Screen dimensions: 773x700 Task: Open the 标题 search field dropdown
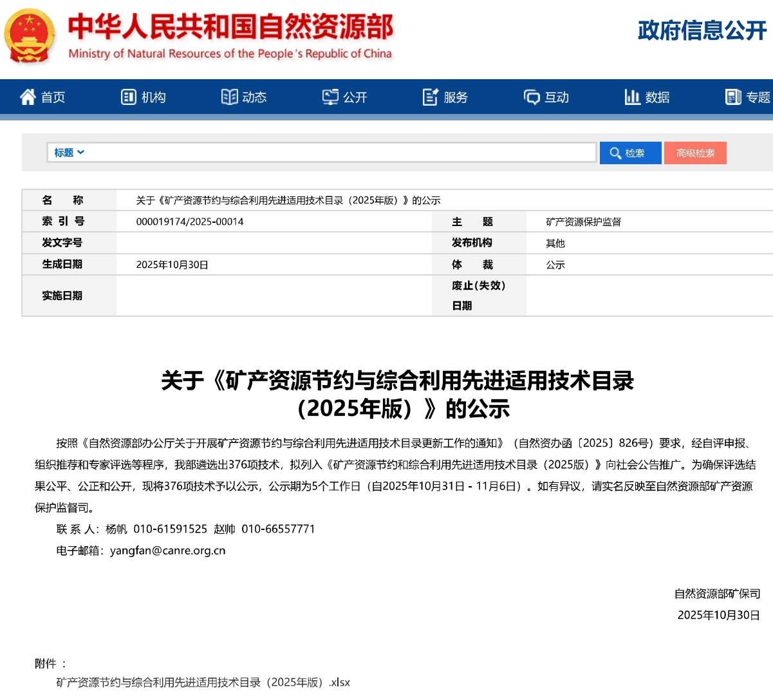tap(68, 153)
